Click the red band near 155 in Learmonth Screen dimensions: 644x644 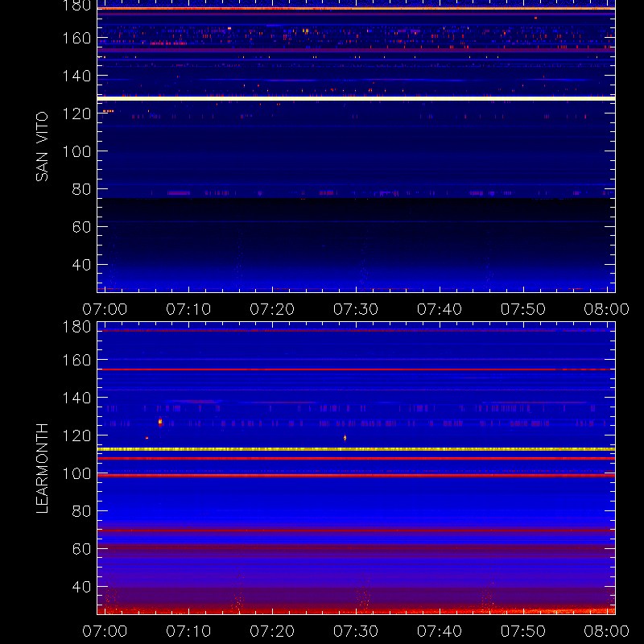coord(356,369)
